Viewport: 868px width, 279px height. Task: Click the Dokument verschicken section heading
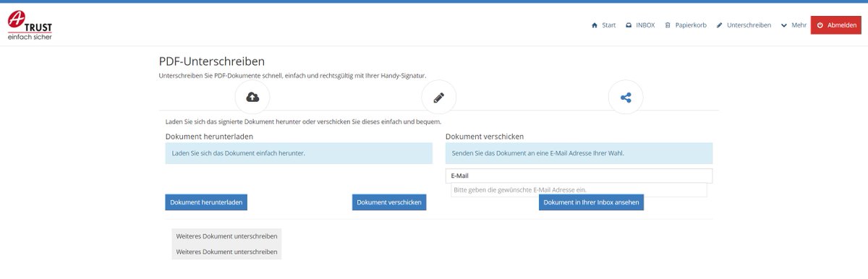click(485, 136)
